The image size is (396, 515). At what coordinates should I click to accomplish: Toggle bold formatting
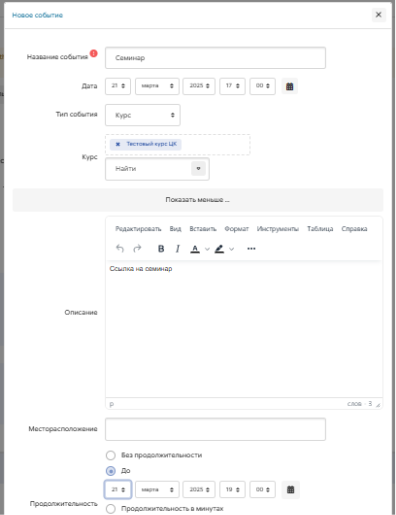click(x=161, y=249)
